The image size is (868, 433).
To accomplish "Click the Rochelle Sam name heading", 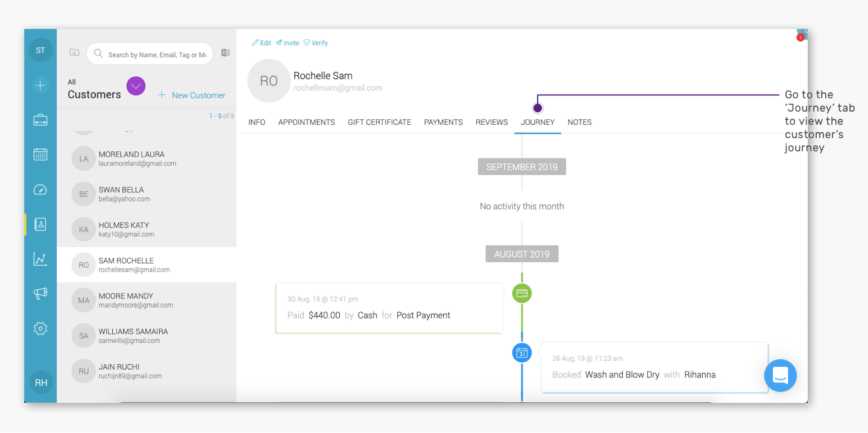I will [323, 75].
